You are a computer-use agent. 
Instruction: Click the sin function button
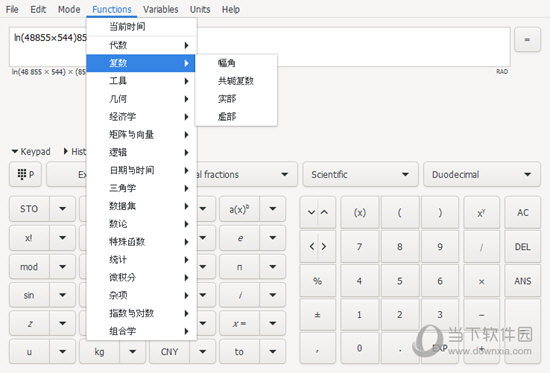pos(29,295)
